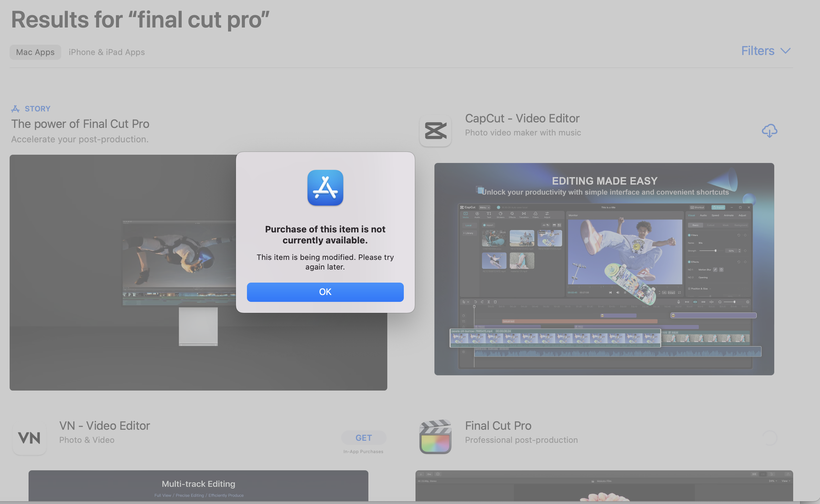This screenshot has width=820, height=504.
Task: Open the Final Cut Pro clapperboard icon
Action: 435,437
